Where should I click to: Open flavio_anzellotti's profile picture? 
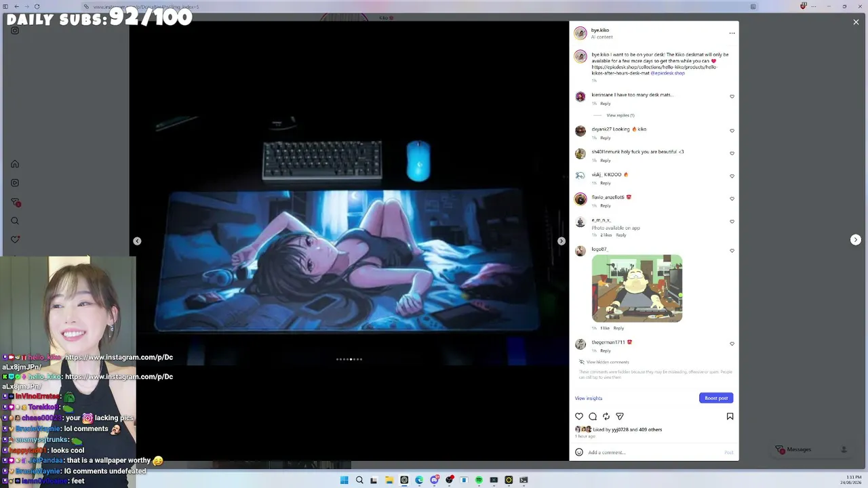point(580,199)
